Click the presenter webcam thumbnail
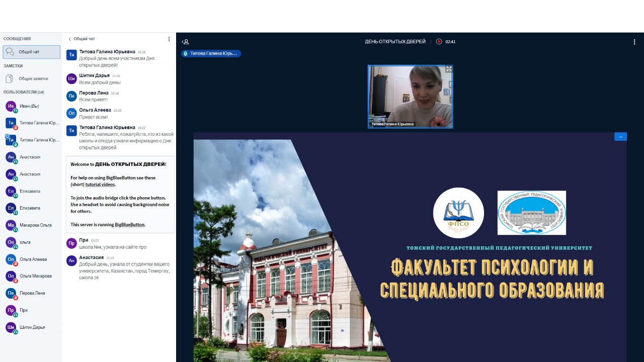 pos(410,96)
